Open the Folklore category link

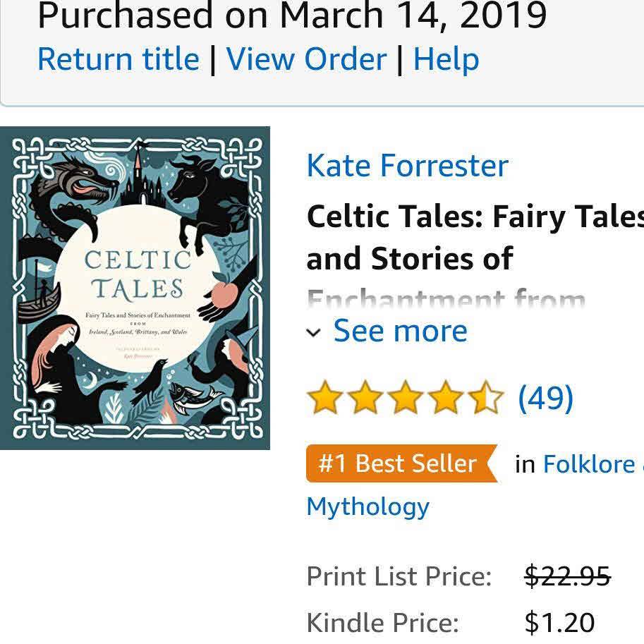pos(589,464)
